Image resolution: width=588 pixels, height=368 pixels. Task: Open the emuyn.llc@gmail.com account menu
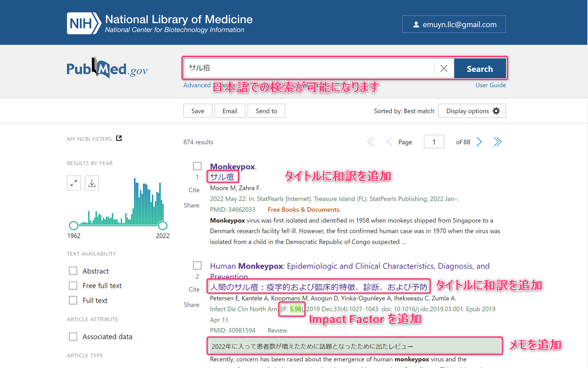[x=454, y=24]
